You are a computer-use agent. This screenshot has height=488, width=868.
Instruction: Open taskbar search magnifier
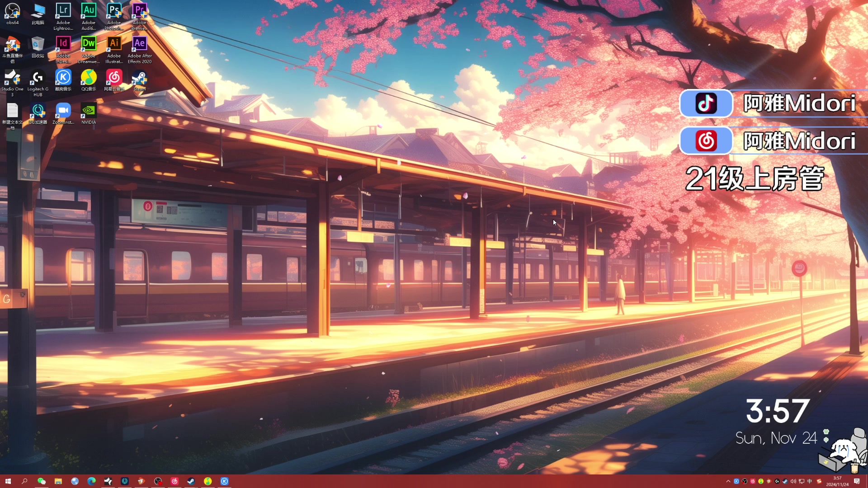point(24,481)
